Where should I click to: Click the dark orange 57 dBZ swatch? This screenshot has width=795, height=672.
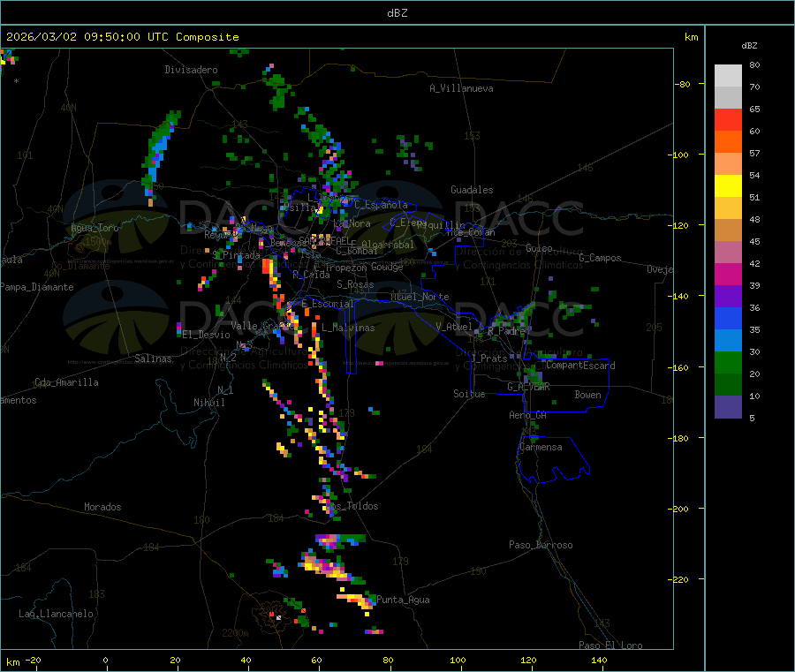[x=728, y=142]
